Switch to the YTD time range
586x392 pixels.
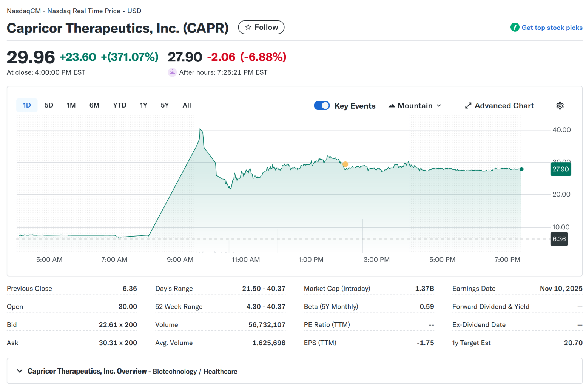pyautogui.click(x=120, y=105)
